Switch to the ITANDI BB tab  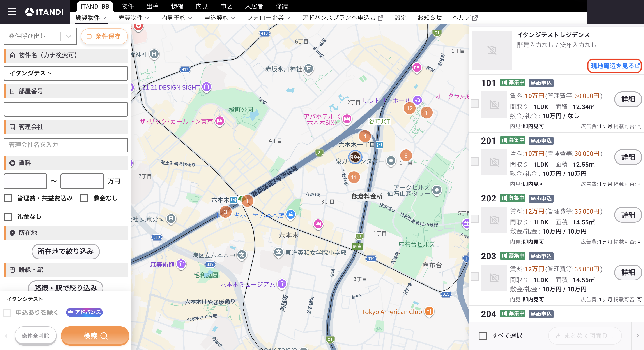pyautogui.click(x=95, y=6)
